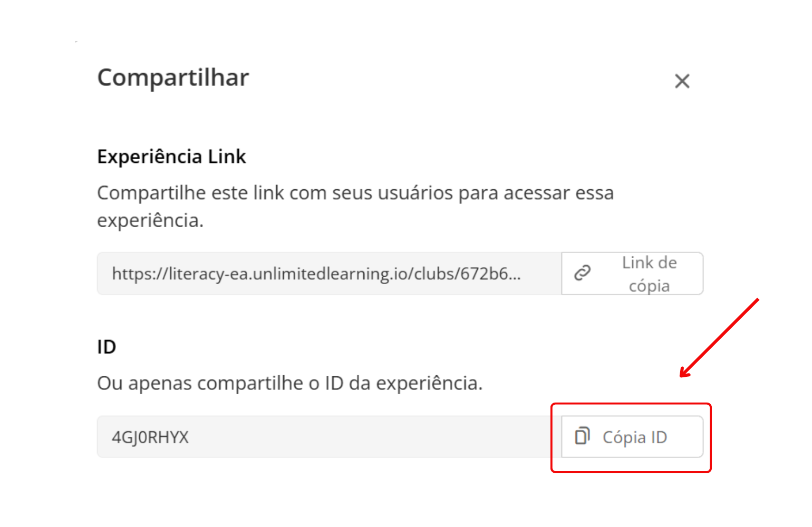Click the Experiência Link heading
Screen dimensions: 812x527
[171, 157]
